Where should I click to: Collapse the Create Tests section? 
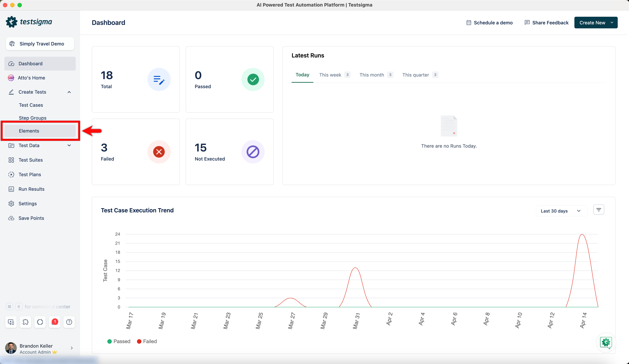coord(69,92)
